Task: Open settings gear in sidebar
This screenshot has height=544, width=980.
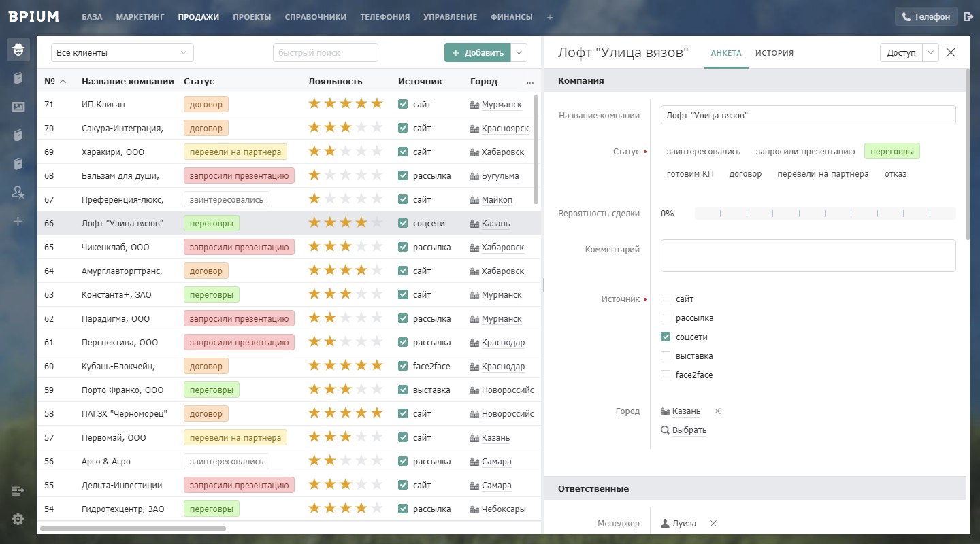Action: (18, 519)
